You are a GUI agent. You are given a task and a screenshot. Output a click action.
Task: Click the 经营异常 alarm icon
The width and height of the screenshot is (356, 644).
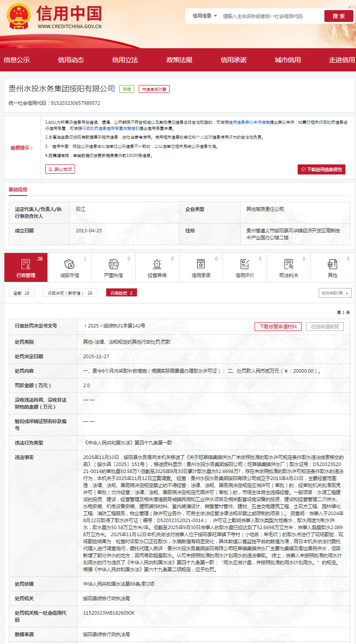click(157, 264)
